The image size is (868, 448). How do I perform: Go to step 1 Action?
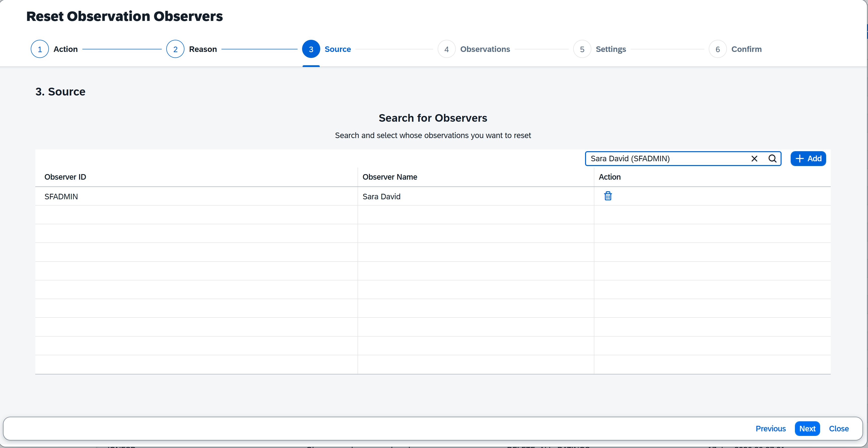pos(40,49)
